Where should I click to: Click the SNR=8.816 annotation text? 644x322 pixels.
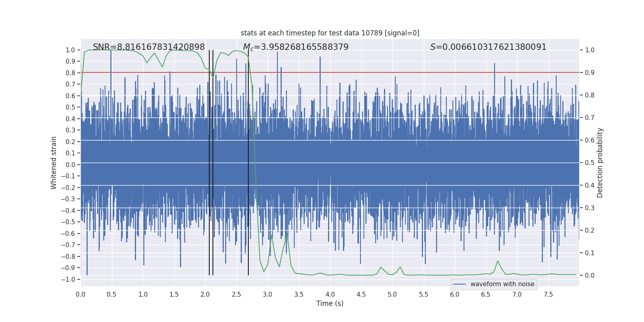tap(149, 47)
